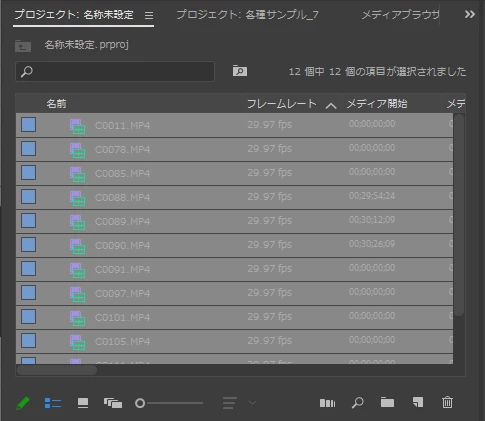Click the automate to sequence icon
Screen dimensions: 485x421
coord(327,403)
